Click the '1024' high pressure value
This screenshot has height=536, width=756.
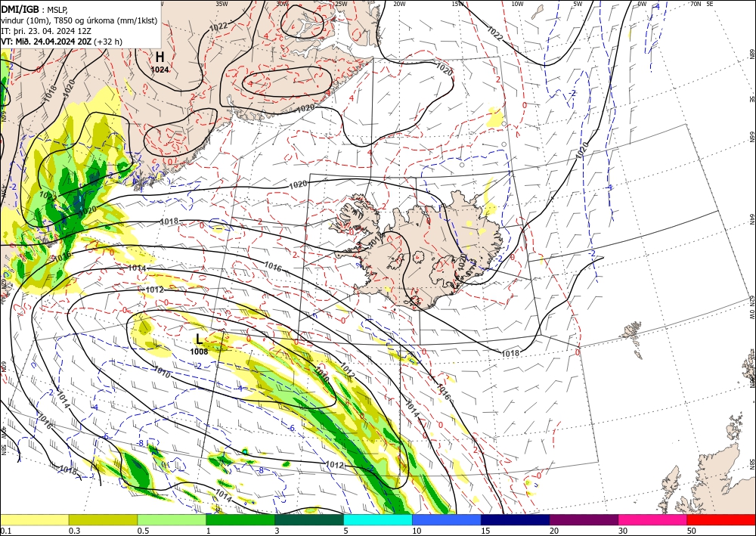[160, 70]
